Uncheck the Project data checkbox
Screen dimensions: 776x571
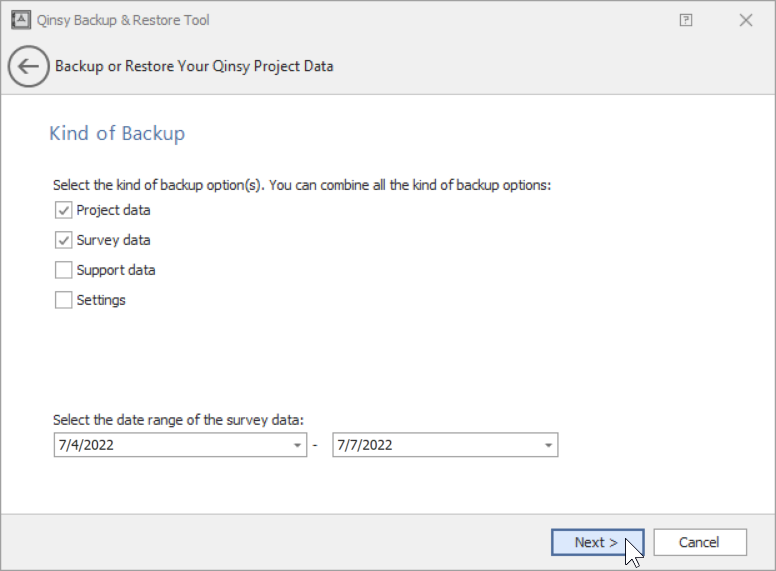coord(64,210)
